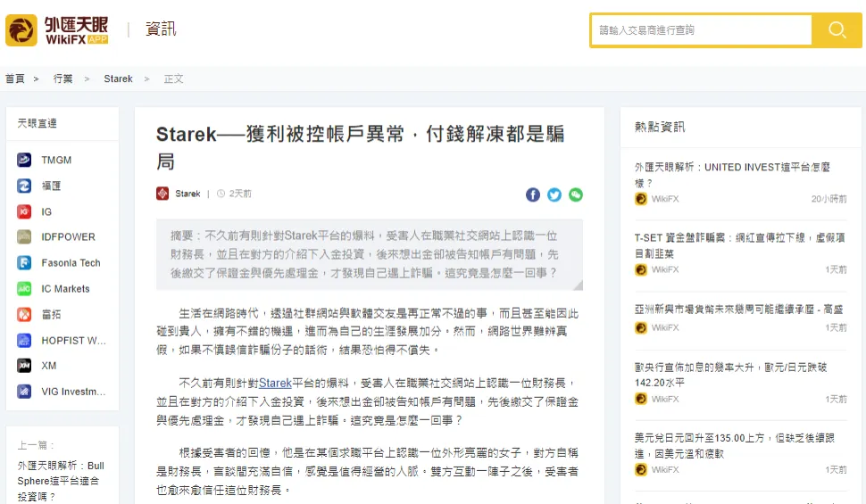Open 行業 breadcrumb link

[x=63, y=78]
